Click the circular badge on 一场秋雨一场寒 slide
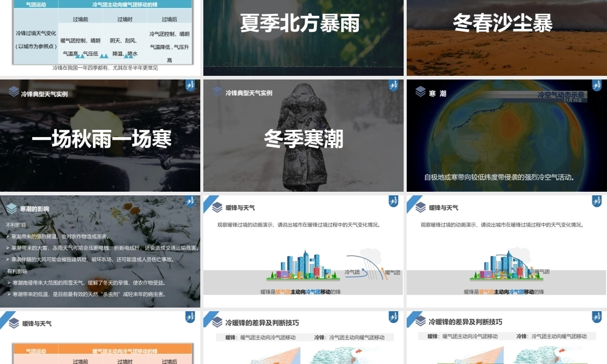This screenshot has width=607, height=364. pyautogui.click(x=190, y=86)
